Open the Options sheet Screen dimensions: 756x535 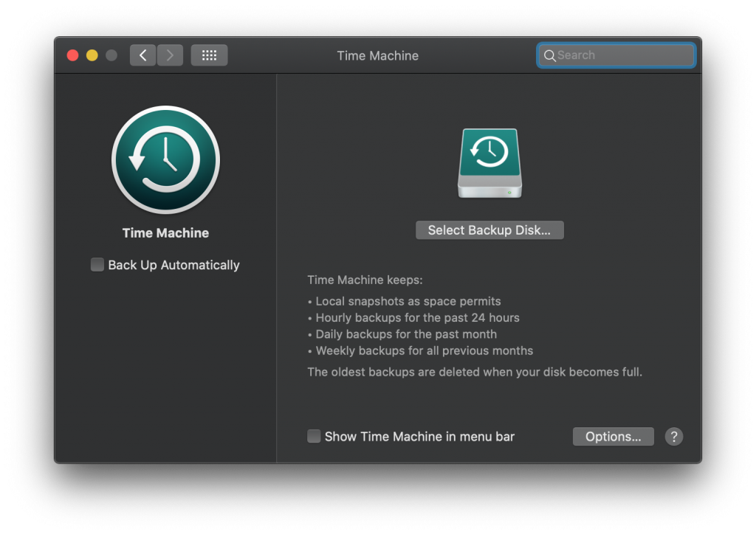tap(613, 436)
